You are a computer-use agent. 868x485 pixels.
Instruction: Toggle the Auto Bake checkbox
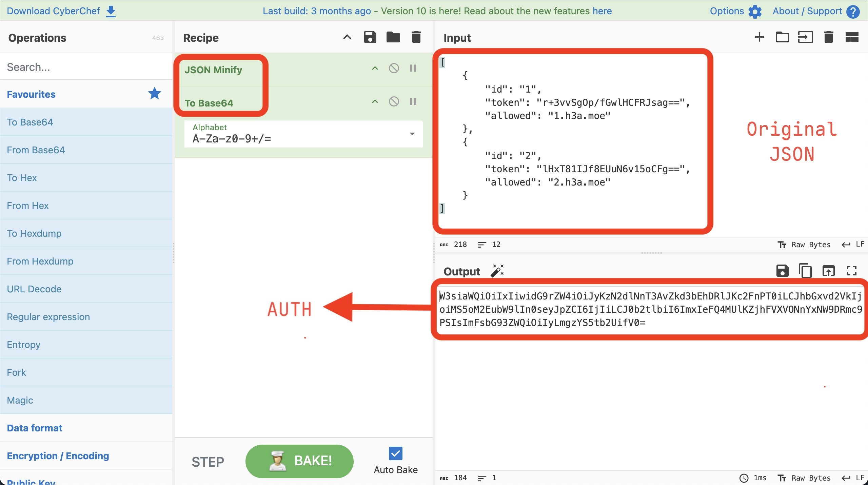395,453
